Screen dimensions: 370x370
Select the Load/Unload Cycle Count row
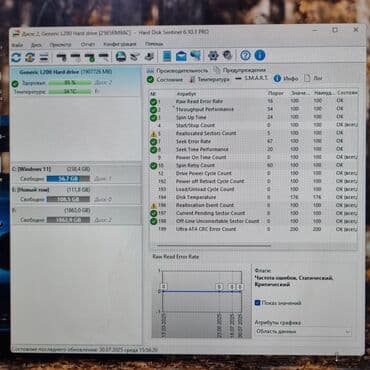point(253,189)
